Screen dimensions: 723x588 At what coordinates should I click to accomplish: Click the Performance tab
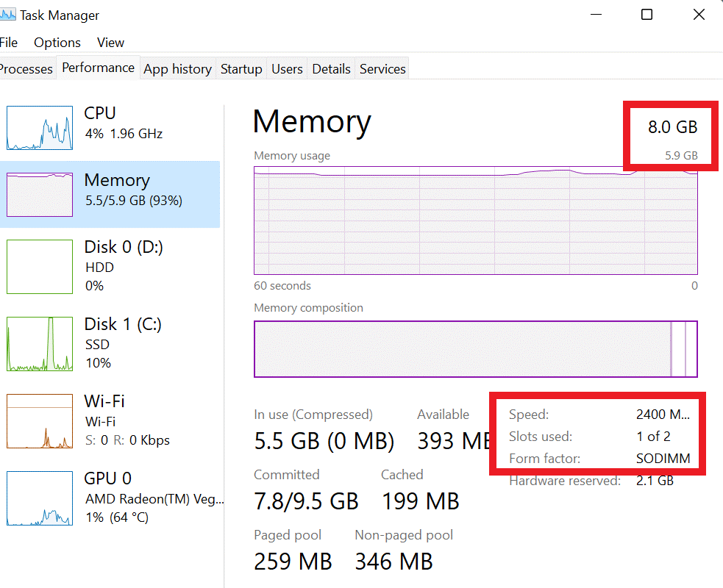coord(98,67)
